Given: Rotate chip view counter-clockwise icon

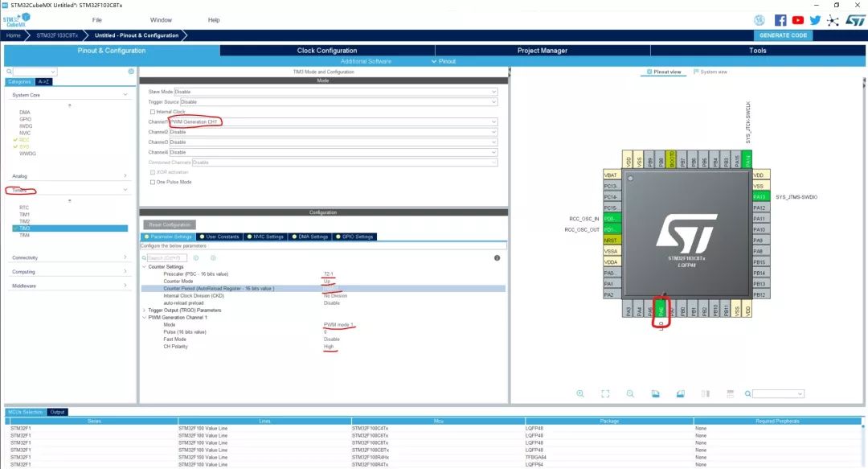Looking at the screenshot, I should point(681,393).
